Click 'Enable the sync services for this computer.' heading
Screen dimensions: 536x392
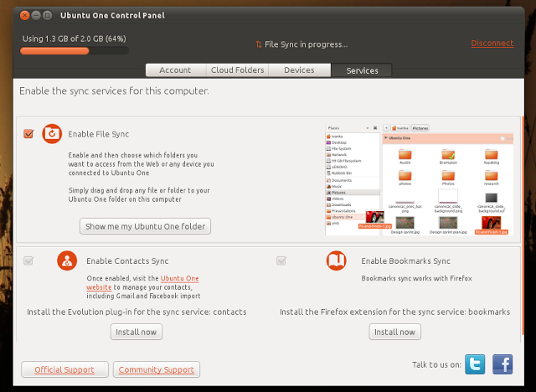114,91
